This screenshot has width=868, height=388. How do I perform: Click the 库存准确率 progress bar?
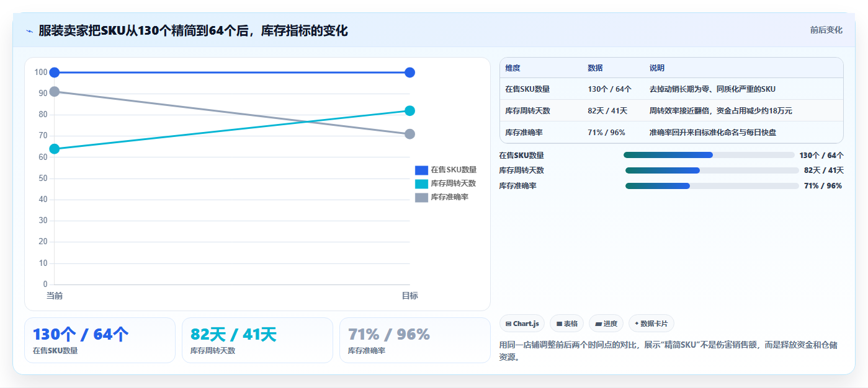click(712, 186)
